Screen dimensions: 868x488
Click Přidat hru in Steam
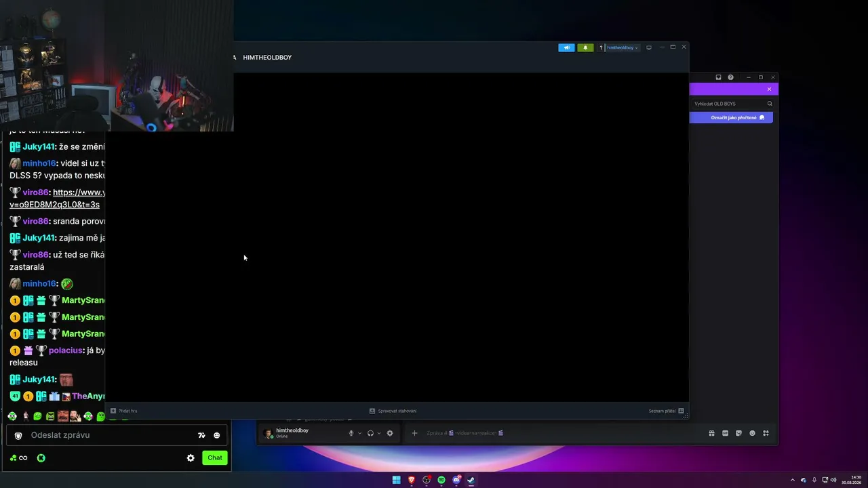pyautogui.click(x=124, y=411)
